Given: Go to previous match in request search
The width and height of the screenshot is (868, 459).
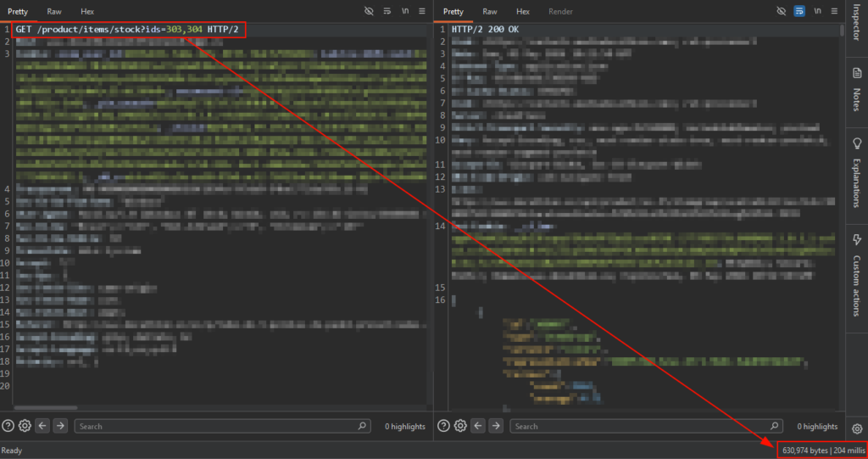Looking at the screenshot, I should (x=42, y=426).
